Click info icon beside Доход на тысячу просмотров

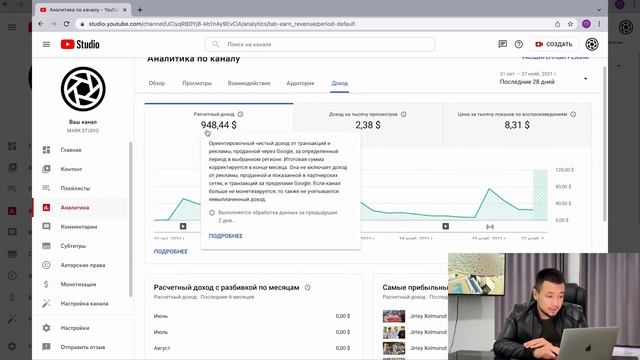(x=403, y=114)
